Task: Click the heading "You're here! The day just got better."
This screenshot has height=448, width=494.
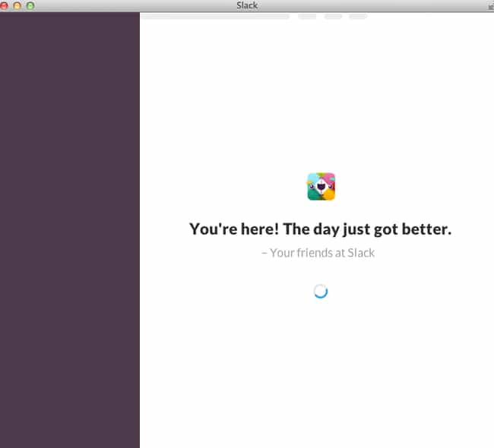Action: [320, 229]
